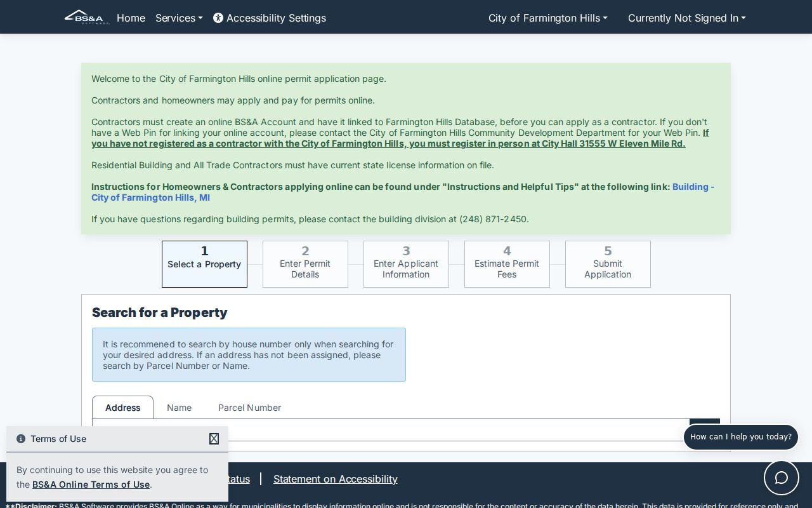Select step 2 Enter Permit Details
This screenshot has width=812, height=508.
tap(305, 264)
